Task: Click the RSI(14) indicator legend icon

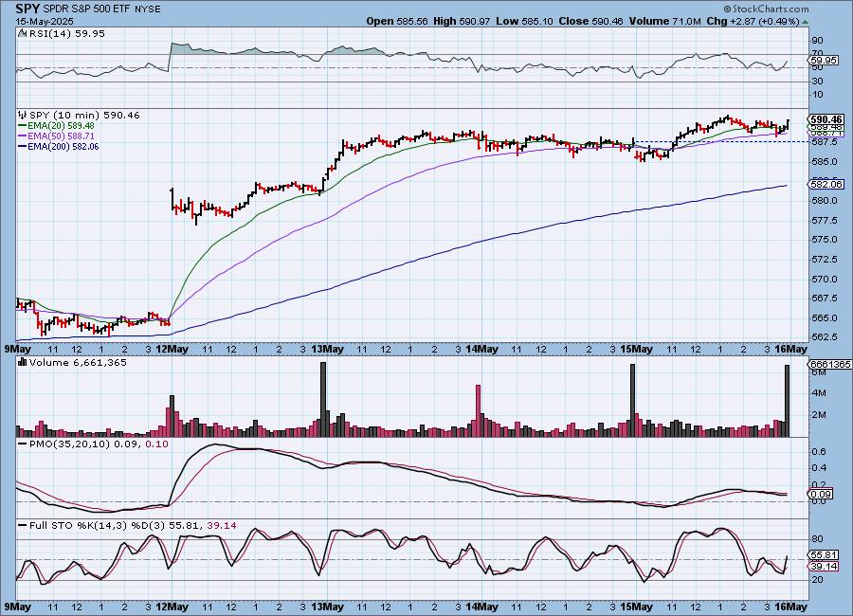Action: [x=23, y=33]
